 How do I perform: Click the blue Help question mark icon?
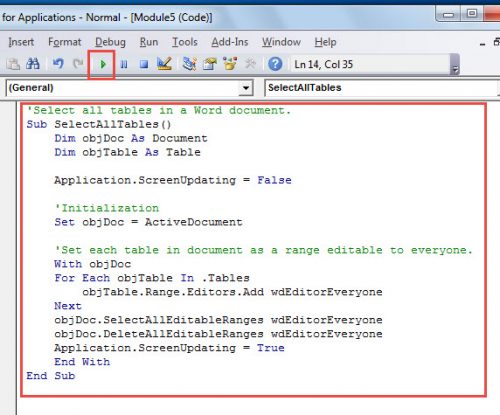pyautogui.click(x=275, y=64)
